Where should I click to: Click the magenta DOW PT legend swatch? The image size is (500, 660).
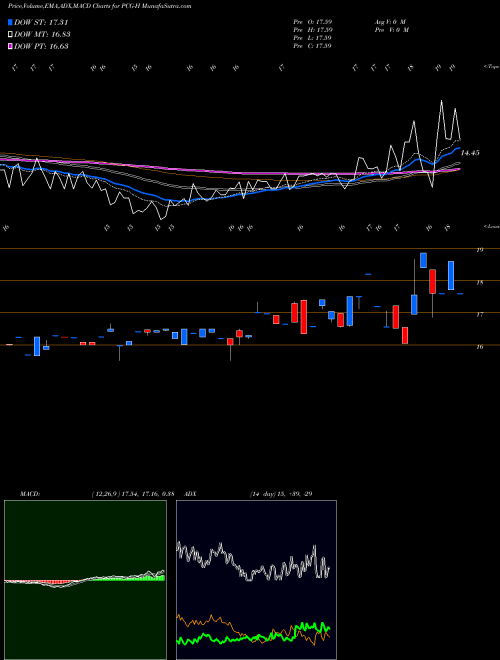pyautogui.click(x=11, y=46)
